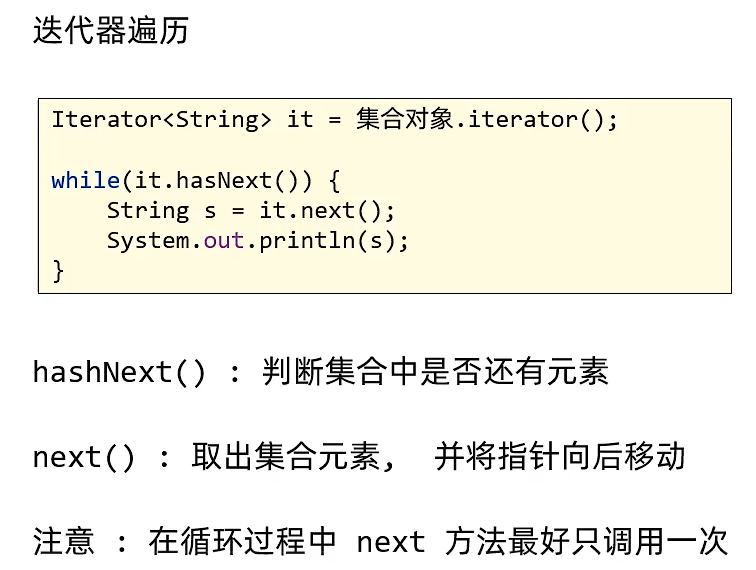Click the text 取出集合元素
This screenshot has height=570, width=756.
[x=284, y=458]
